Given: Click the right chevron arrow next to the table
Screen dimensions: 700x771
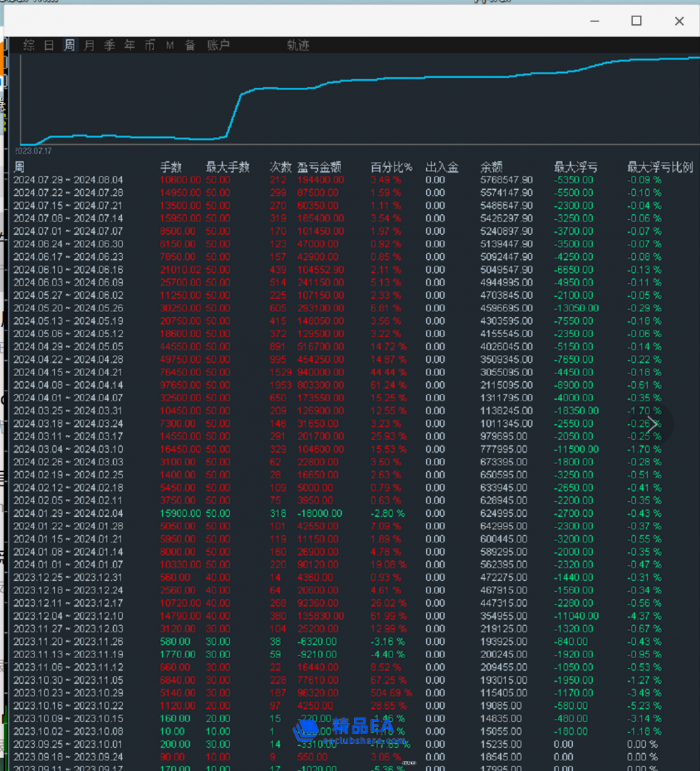Looking at the screenshot, I should 652,424.
